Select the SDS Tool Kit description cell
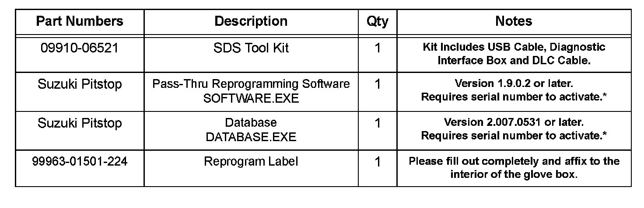 (251, 48)
